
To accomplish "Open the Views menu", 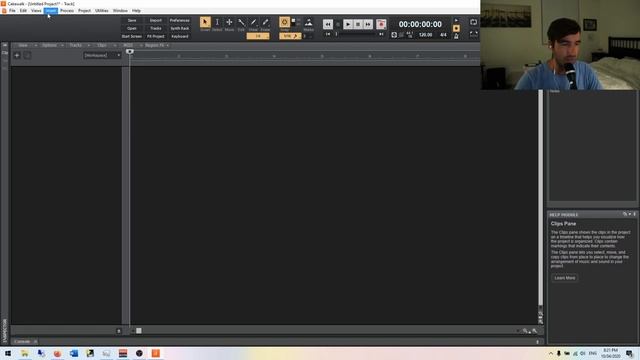I will point(36,11).
